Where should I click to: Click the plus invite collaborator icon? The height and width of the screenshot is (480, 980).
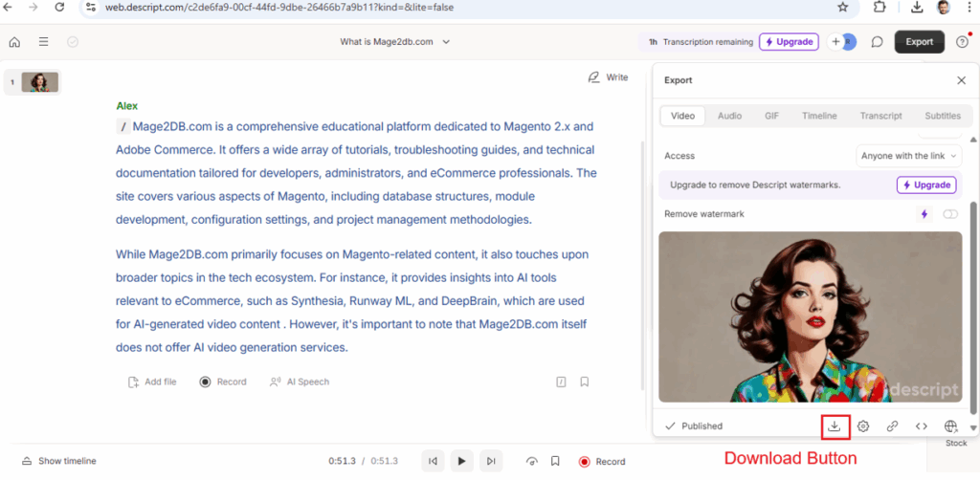pos(835,42)
